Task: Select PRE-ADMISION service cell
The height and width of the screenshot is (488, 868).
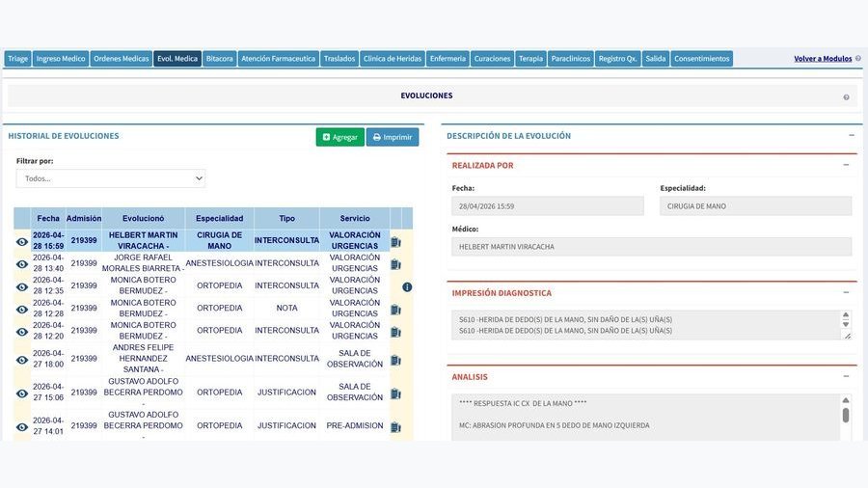Action: point(355,426)
